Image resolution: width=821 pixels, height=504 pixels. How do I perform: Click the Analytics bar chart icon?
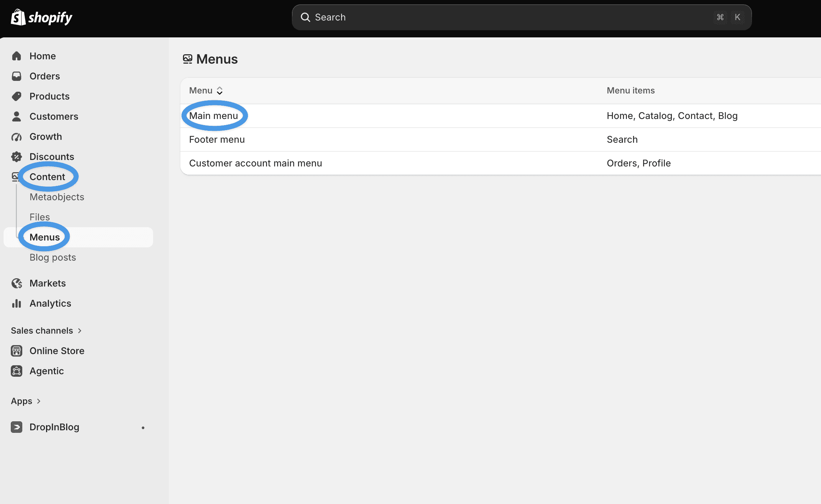(17, 303)
